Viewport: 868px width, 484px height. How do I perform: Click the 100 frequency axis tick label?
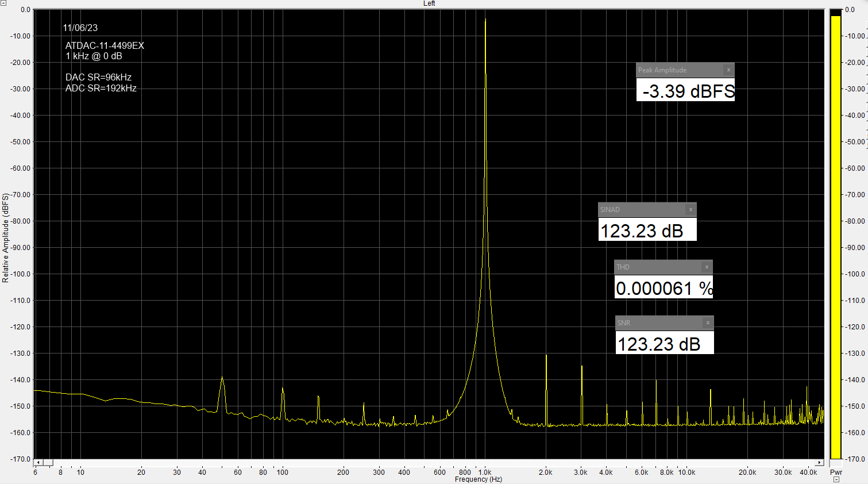[x=283, y=473]
